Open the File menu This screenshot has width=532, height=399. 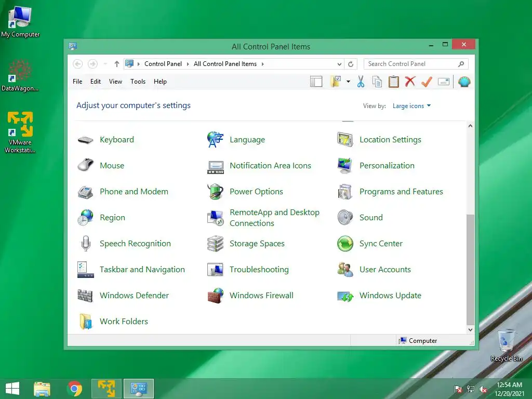click(77, 82)
